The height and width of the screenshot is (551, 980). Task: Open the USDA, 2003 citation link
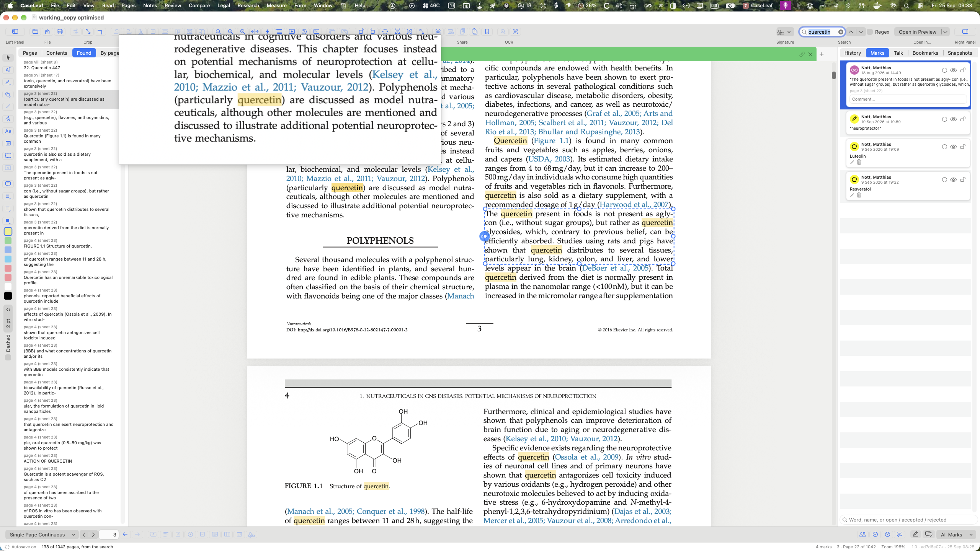[x=549, y=159]
